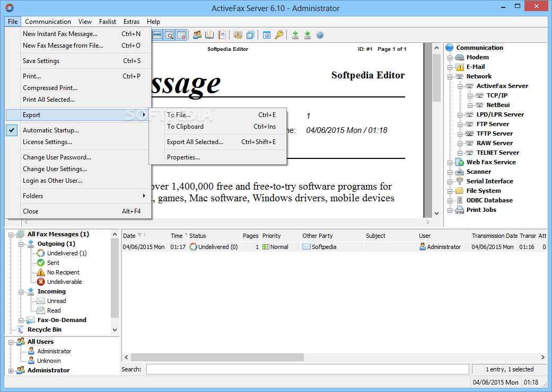Sort fax list by the Priority column
This screenshot has height=392, width=552.
click(271, 236)
